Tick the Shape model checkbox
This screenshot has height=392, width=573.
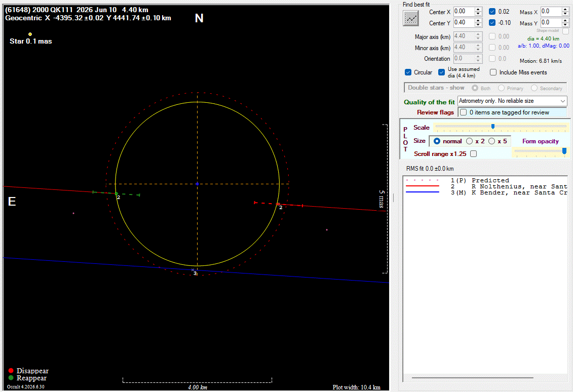coord(566,31)
